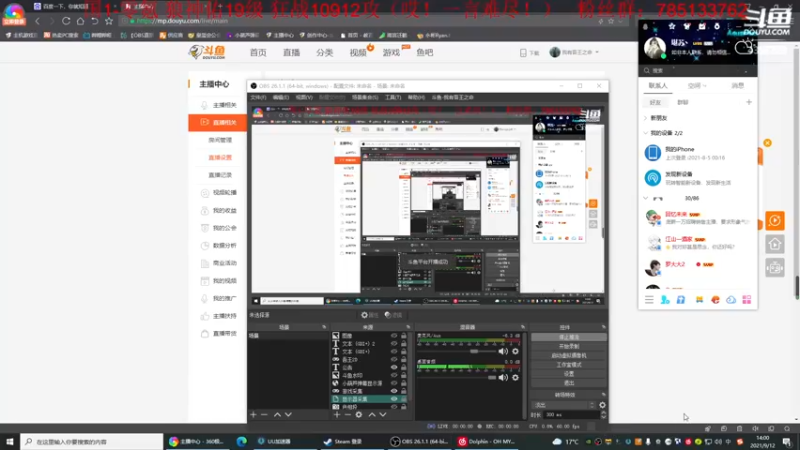Image resolution: width=800 pixels, height=450 pixels.
Task: Move source up in OBS sources list
Action: pos(372,415)
